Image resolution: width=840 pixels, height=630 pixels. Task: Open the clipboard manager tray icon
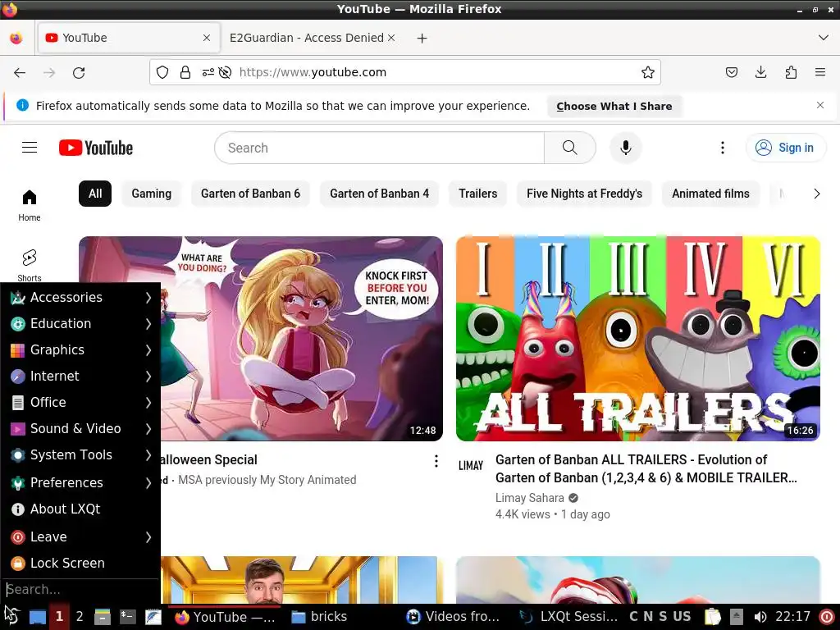coord(713,617)
